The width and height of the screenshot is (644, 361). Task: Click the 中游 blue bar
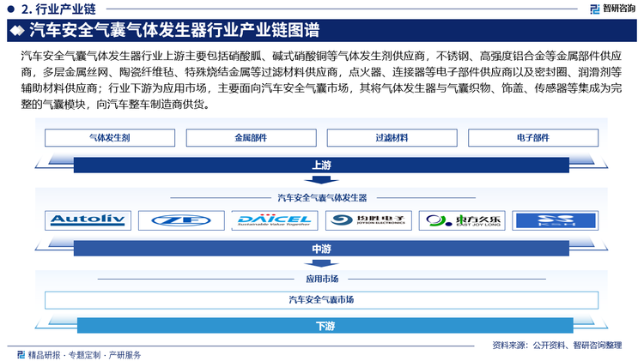point(321,249)
